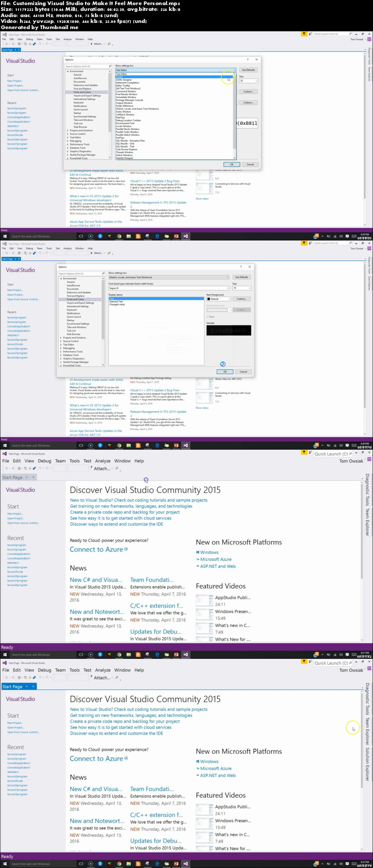Collapse the Environment node in second frame dialog tree

click(x=61, y=279)
